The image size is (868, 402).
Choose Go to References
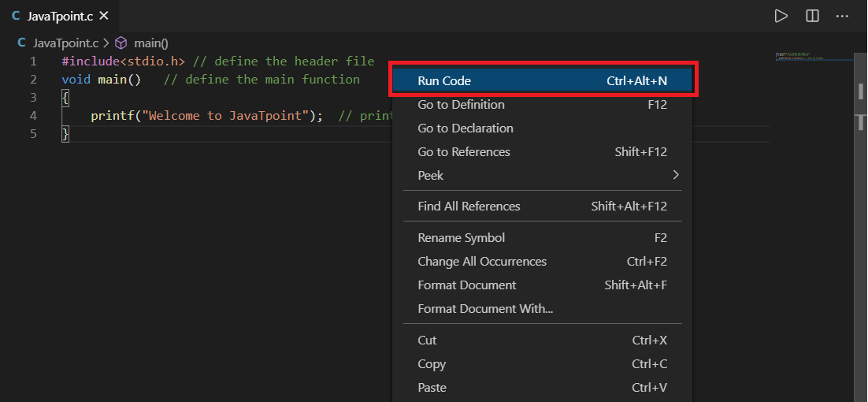click(542, 151)
